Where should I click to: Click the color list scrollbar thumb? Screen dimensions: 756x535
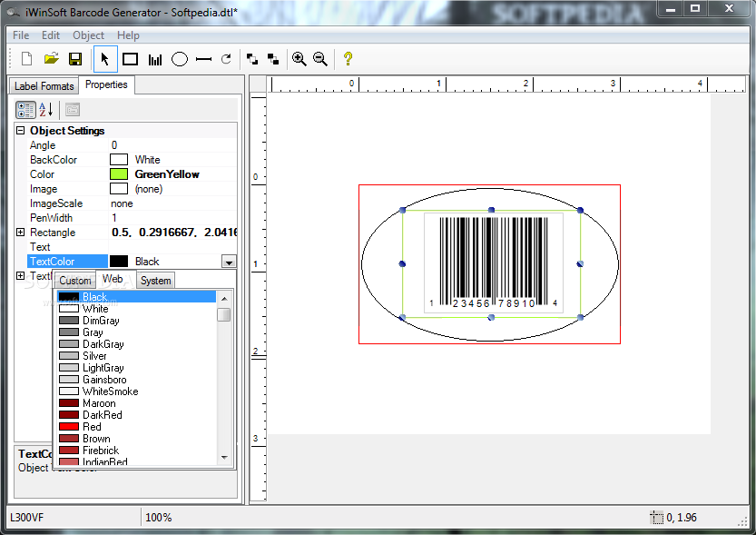[224, 314]
